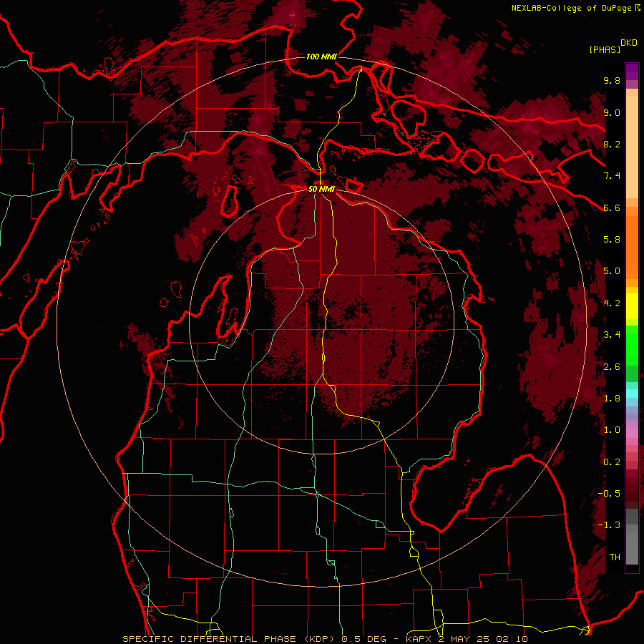Click the 7.4 value on the color scale
Viewport: 644px width, 644px height.
(x=612, y=176)
